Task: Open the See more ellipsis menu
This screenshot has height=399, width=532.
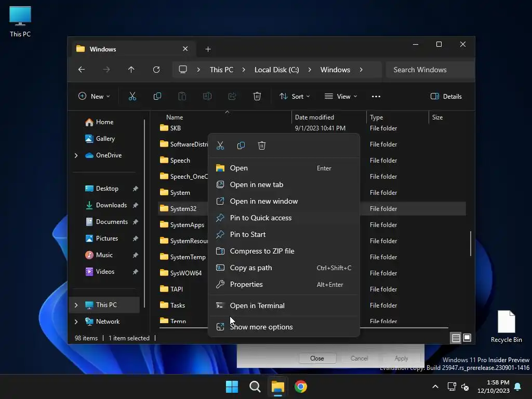Action: pos(376,96)
